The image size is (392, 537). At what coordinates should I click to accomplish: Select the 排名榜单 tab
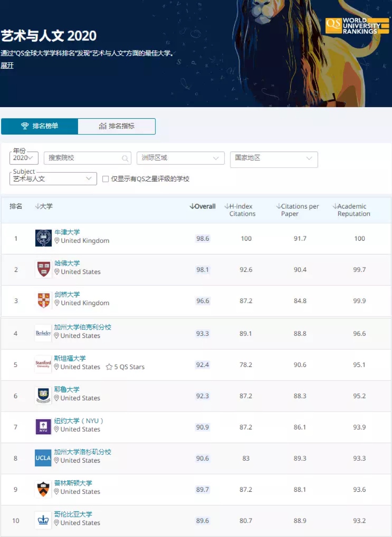point(40,126)
